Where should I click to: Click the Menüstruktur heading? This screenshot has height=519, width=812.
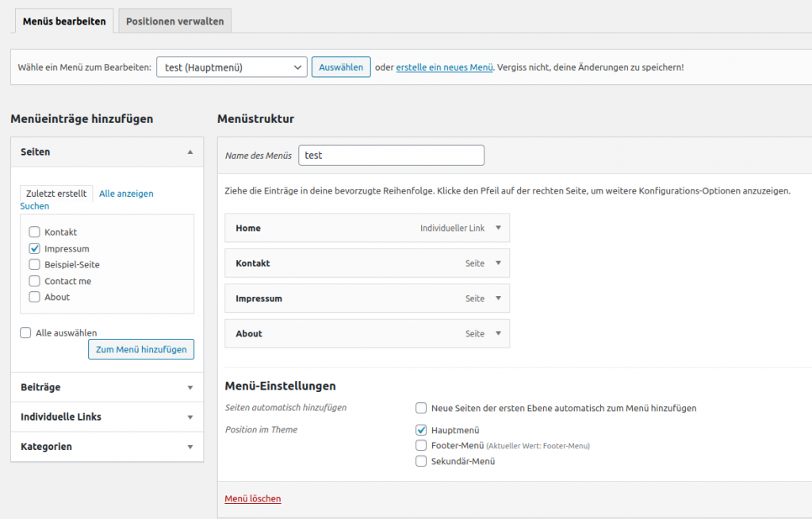(256, 119)
